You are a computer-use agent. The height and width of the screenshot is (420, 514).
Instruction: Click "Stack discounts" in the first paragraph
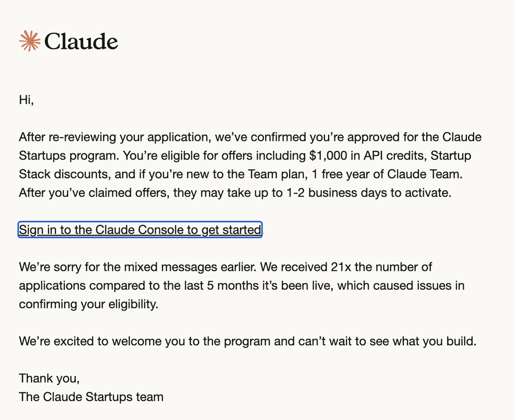coord(63,174)
